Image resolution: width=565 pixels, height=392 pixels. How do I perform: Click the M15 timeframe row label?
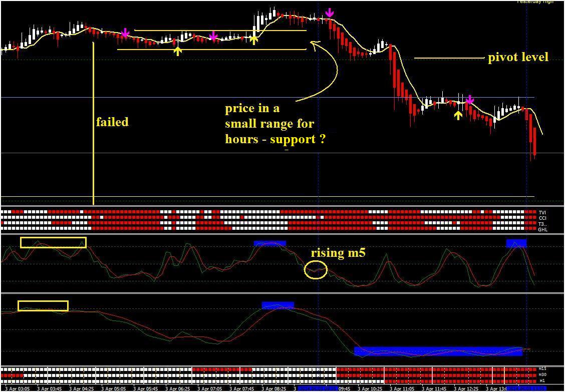(x=541, y=369)
